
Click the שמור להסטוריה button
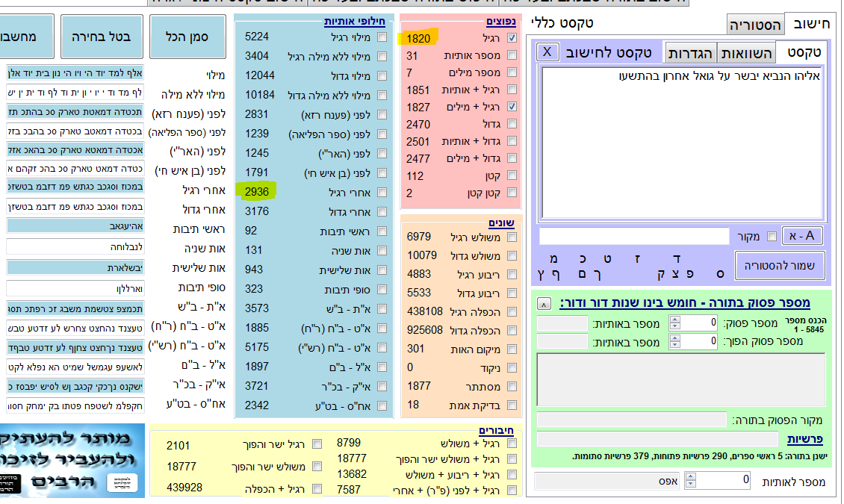point(779,265)
